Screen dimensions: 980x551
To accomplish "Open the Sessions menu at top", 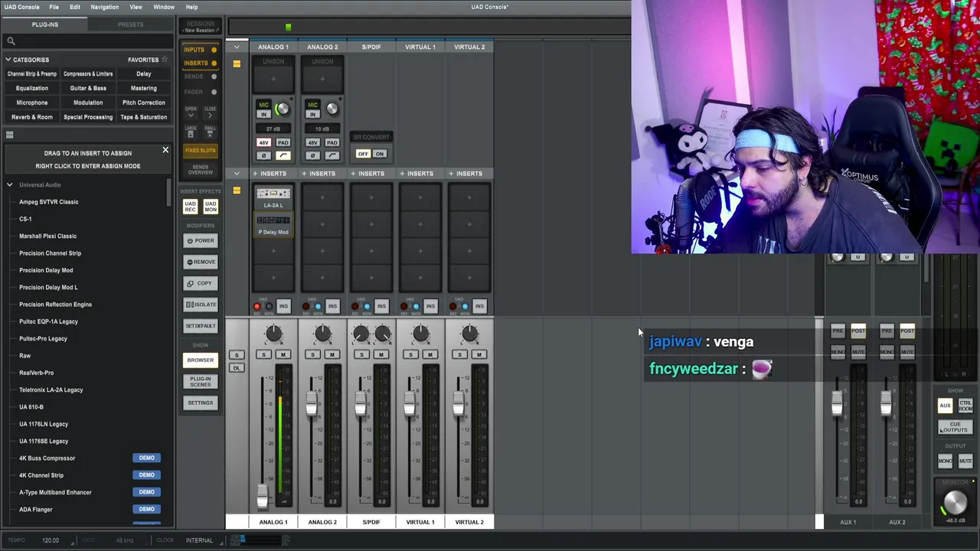I will point(201,27).
